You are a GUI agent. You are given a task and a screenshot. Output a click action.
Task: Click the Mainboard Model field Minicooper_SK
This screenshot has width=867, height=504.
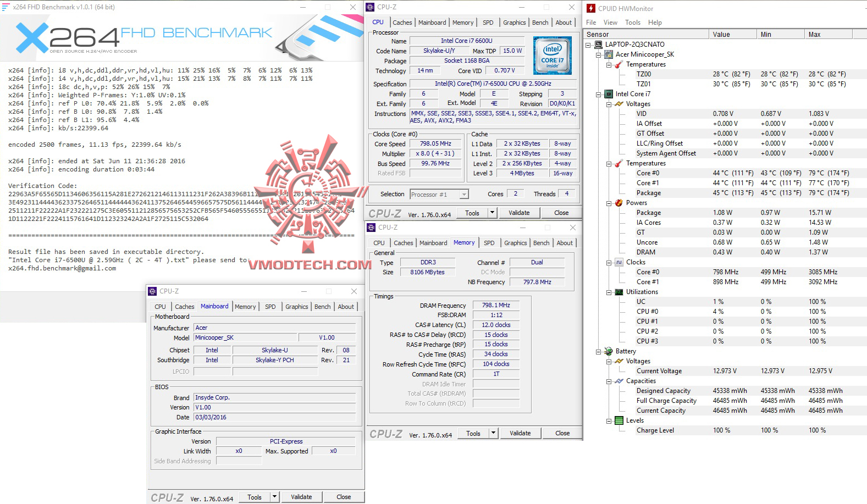[245, 337]
